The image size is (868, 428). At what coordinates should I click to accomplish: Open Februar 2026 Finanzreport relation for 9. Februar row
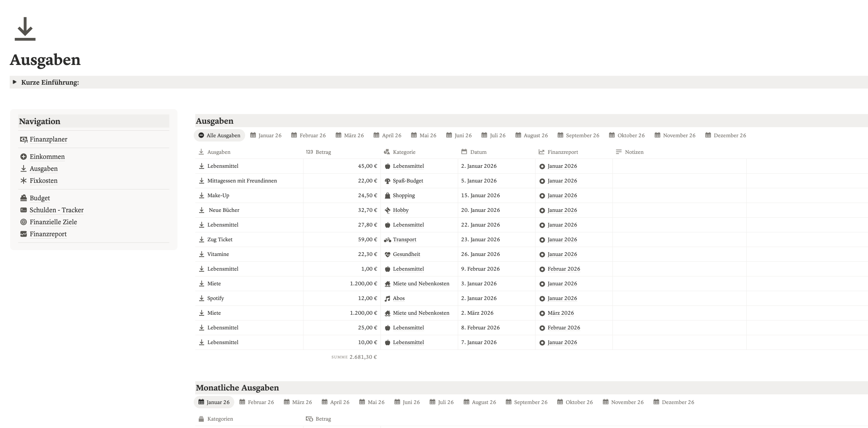[563, 269]
